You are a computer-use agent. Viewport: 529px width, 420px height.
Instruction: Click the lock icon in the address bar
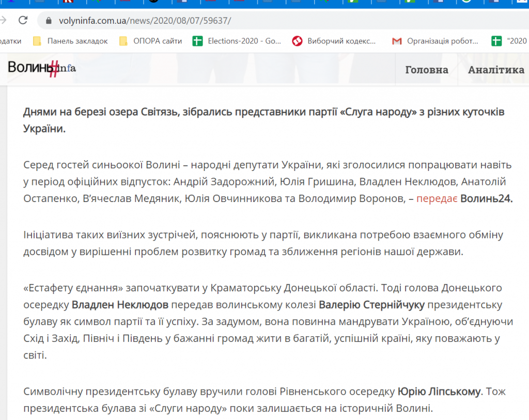tap(50, 21)
